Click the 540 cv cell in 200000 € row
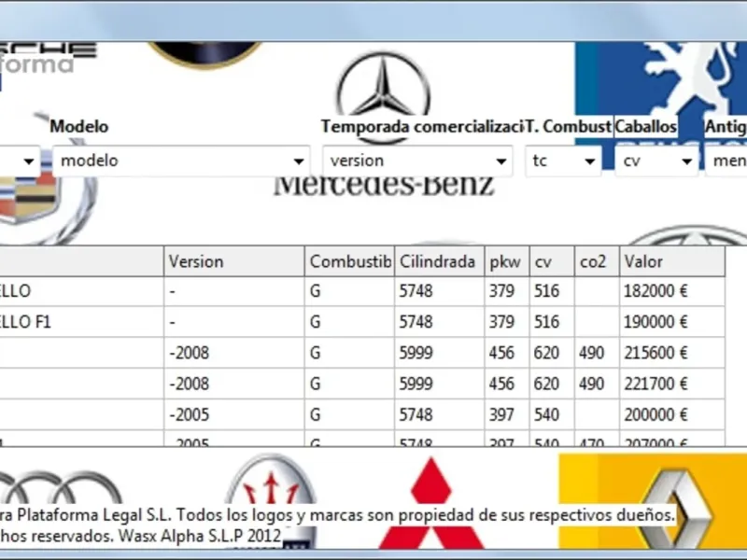 tap(552, 414)
